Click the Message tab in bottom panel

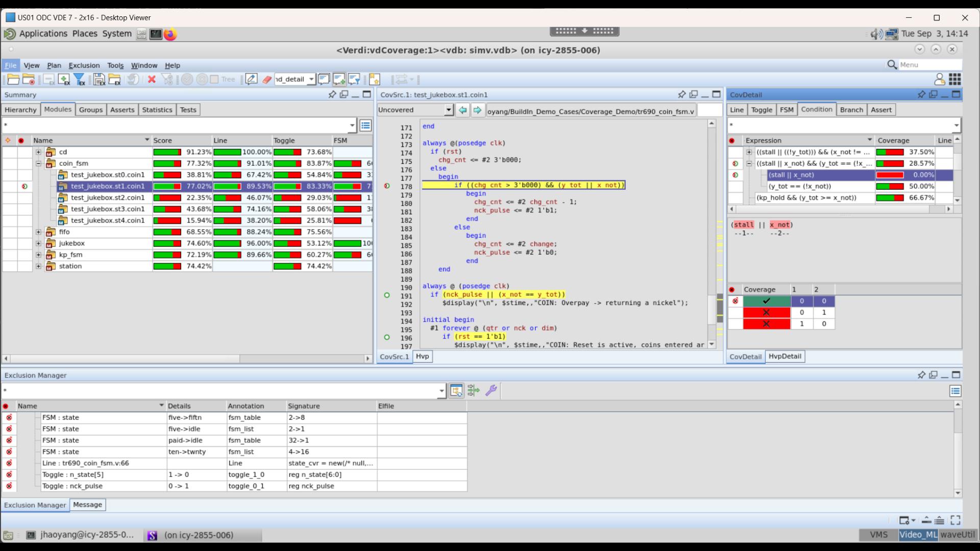coord(87,504)
